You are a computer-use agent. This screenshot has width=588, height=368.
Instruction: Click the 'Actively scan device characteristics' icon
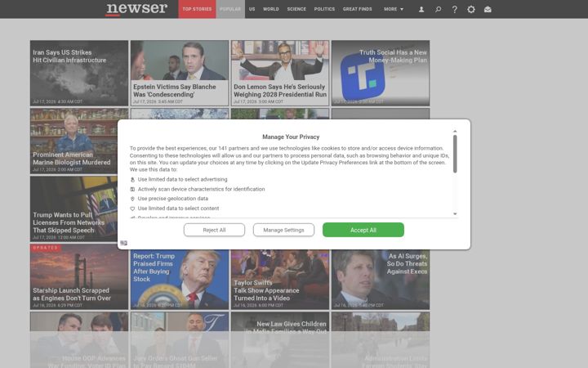pos(132,189)
